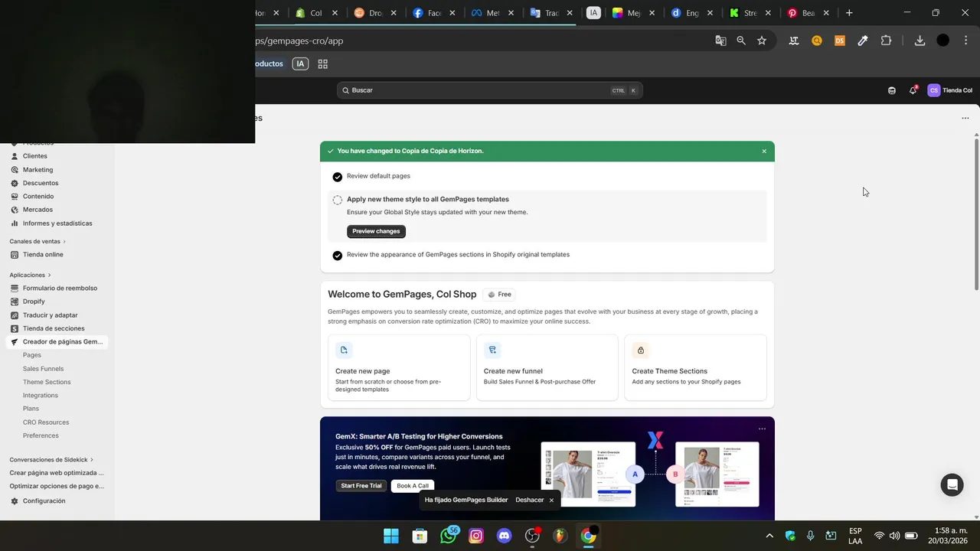980x551 pixels.
Task: Toggle Review appearance of GemPages sections checkmark
Action: pos(338,256)
